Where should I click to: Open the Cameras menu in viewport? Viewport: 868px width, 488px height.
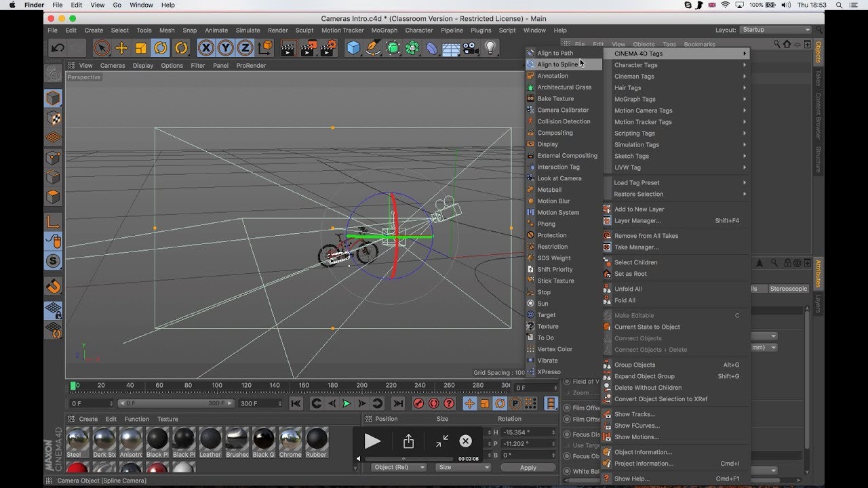(113, 66)
